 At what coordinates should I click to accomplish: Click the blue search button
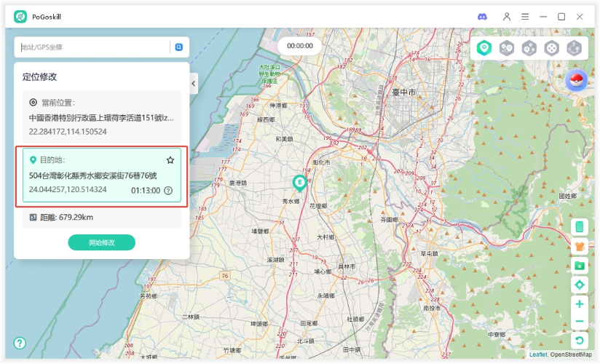point(179,47)
